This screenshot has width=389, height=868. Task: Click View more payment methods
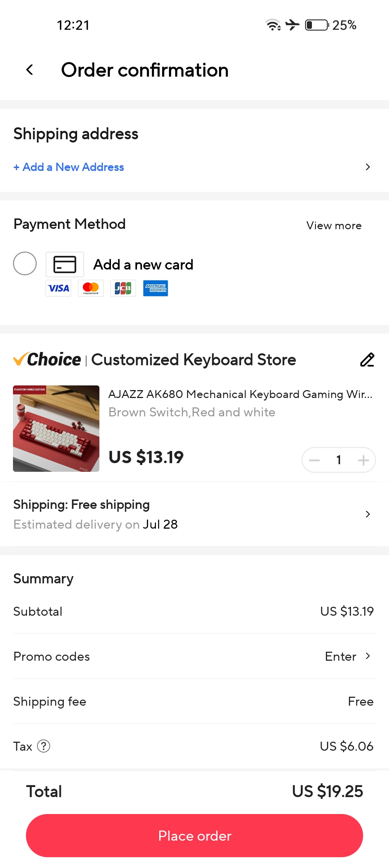pyautogui.click(x=334, y=226)
